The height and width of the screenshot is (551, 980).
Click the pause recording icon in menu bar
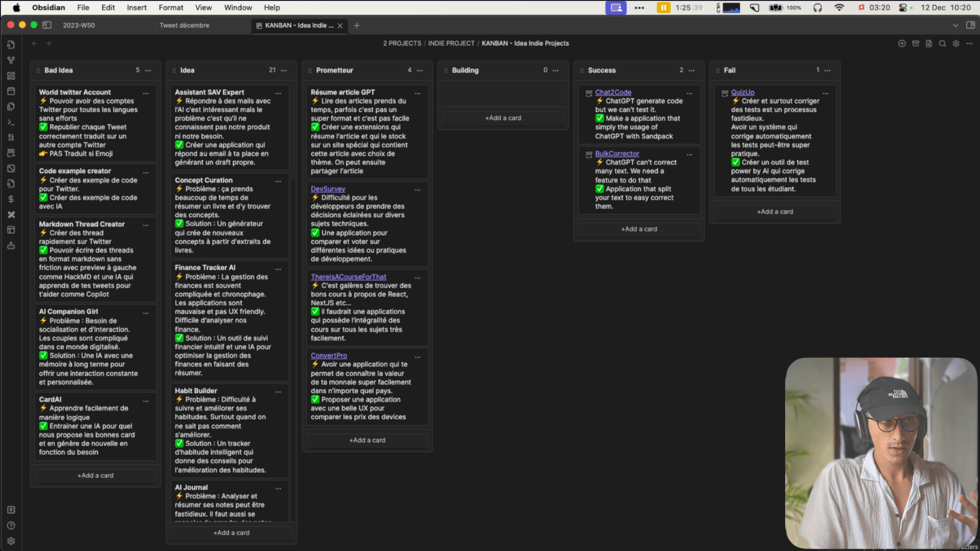663,7
